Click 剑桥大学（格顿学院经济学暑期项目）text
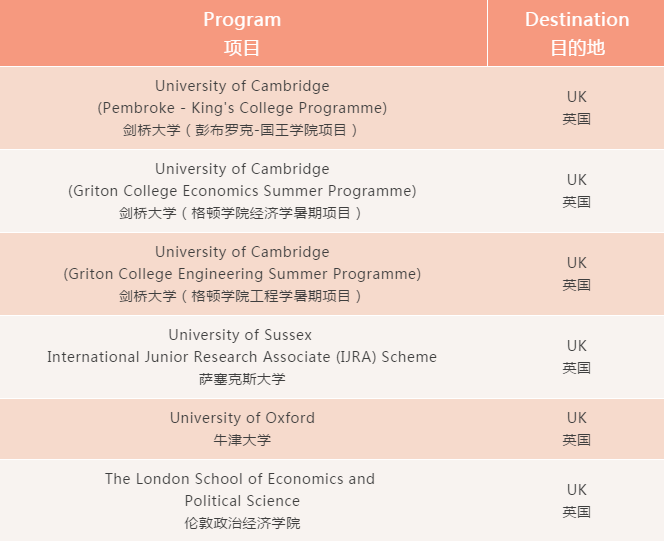The image size is (664, 541). [x=240, y=213]
